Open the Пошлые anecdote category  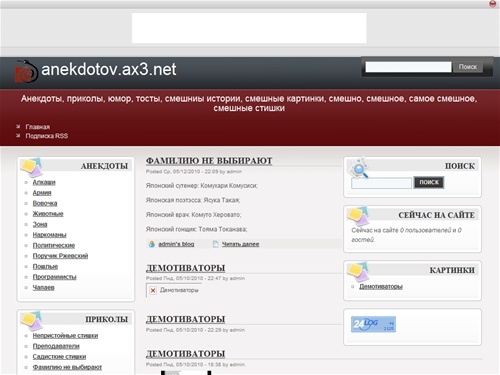point(45,266)
